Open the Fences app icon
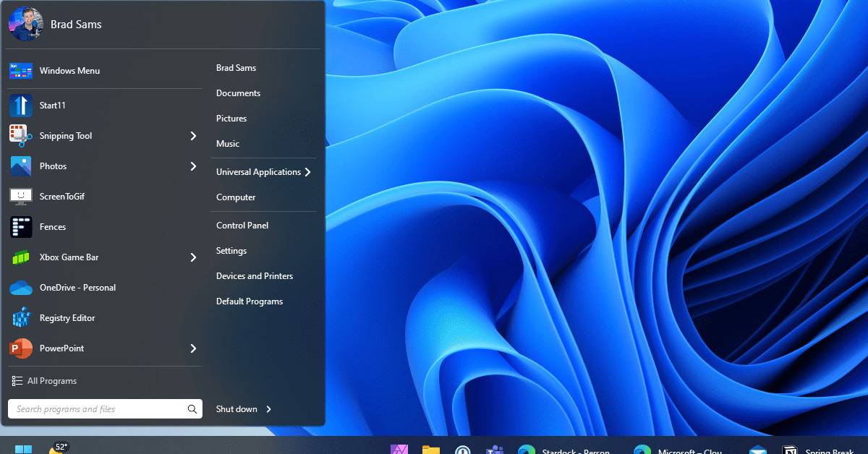Viewport: 868px width, 454px height. click(x=21, y=227)
